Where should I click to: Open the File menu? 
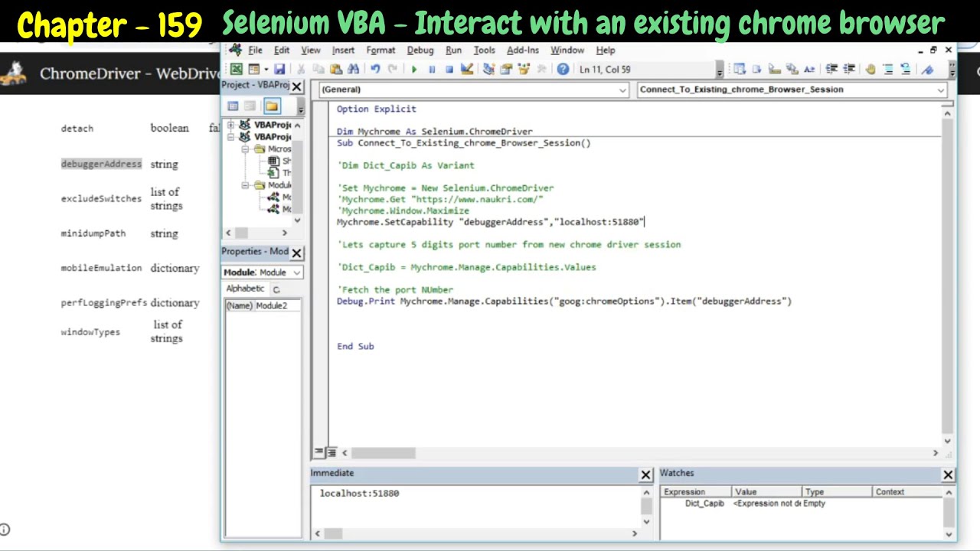255,51
